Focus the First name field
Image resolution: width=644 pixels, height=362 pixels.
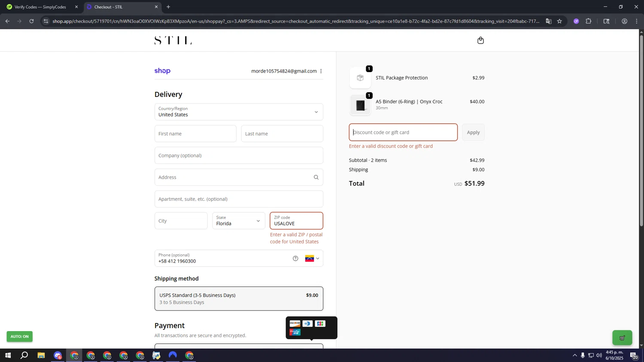point(195,134)
